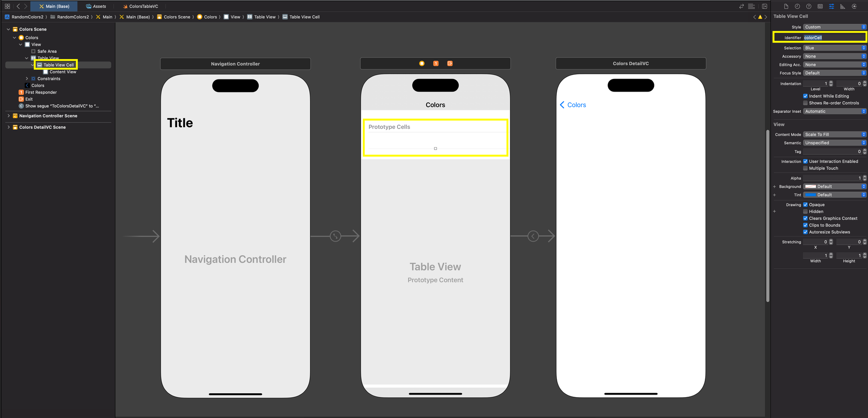Show the Connections inspector
The width and height of the screenshot is (868, 418).
854,6
